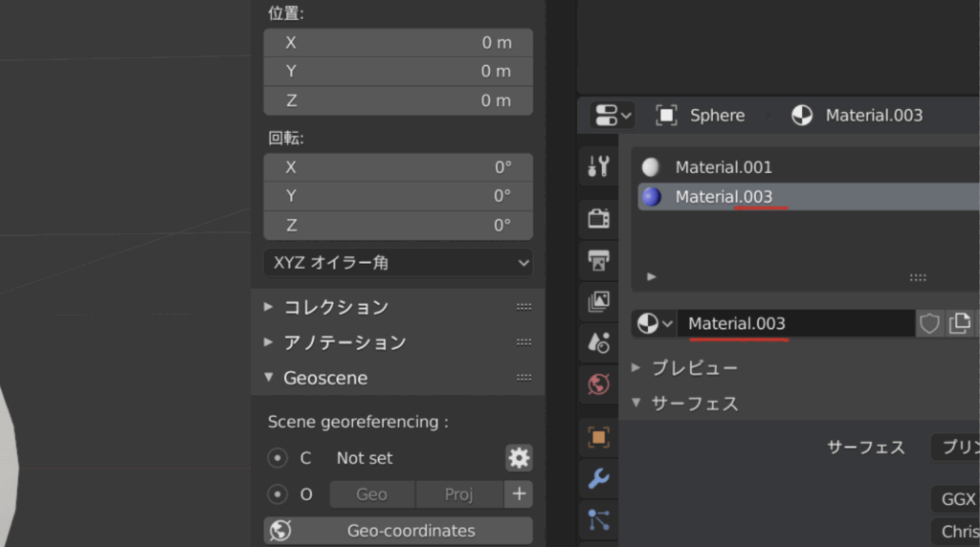
Task: Toggle the O origin radio indicator
Action: pyautogui.click(x=278, y=494)
